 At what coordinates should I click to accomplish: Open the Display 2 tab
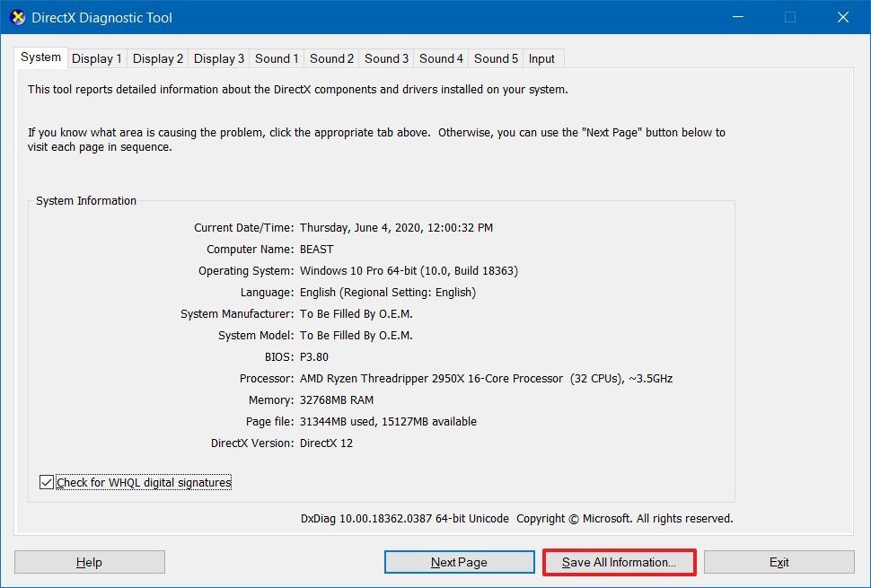[x=157, y=58]
